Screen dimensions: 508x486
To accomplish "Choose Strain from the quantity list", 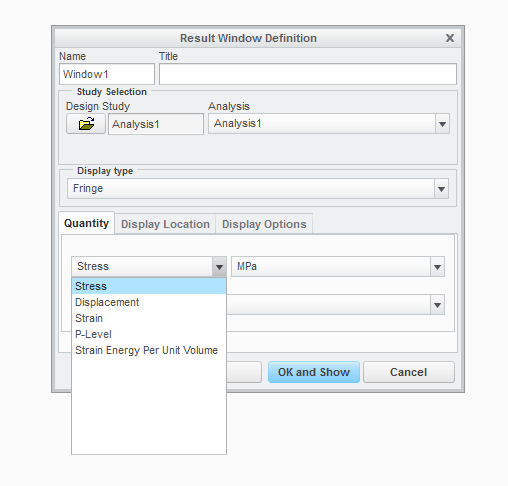I will coord(149,318).
